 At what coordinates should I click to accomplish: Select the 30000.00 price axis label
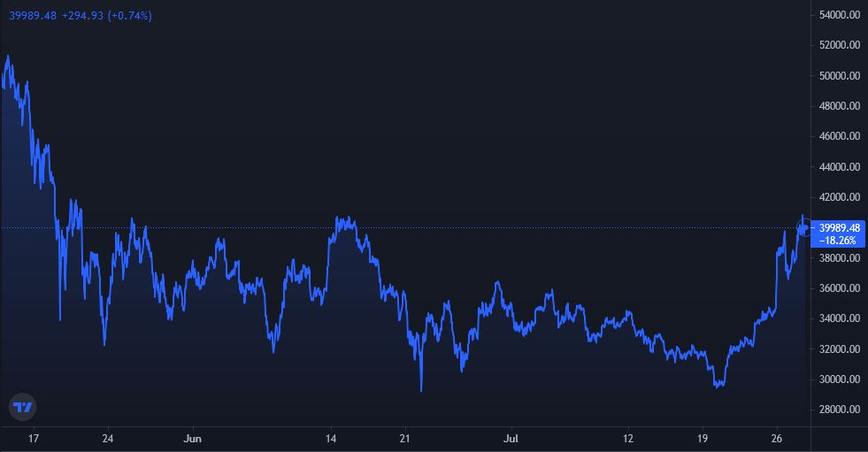(x=839, y=379)
